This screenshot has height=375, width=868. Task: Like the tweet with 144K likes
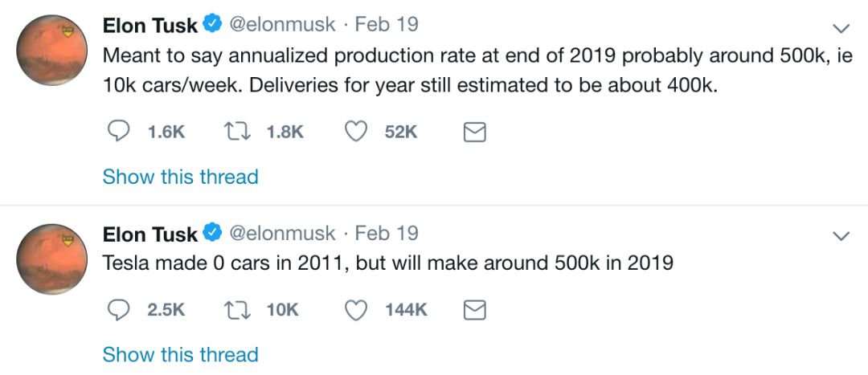pyautogui.click(x=356, y=310)
